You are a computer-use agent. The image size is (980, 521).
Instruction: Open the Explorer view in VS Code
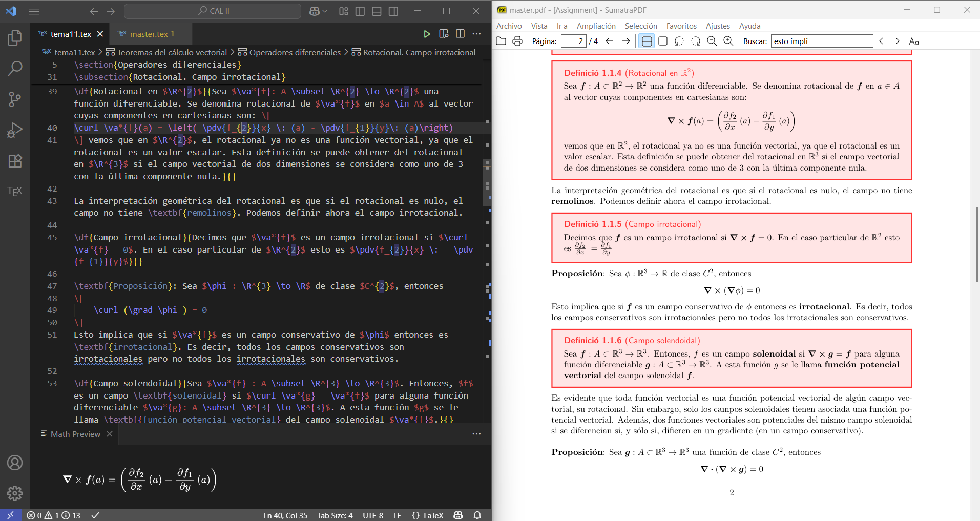(15, 38)
